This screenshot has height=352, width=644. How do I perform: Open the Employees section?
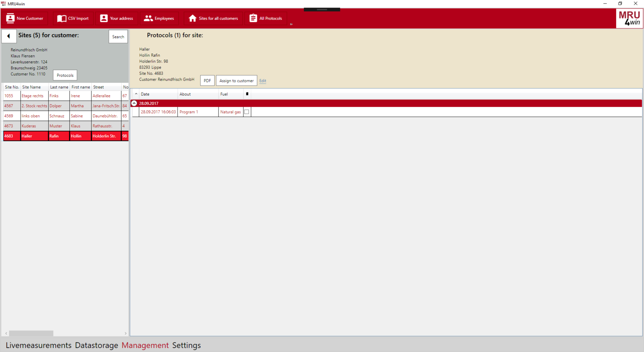159,19
